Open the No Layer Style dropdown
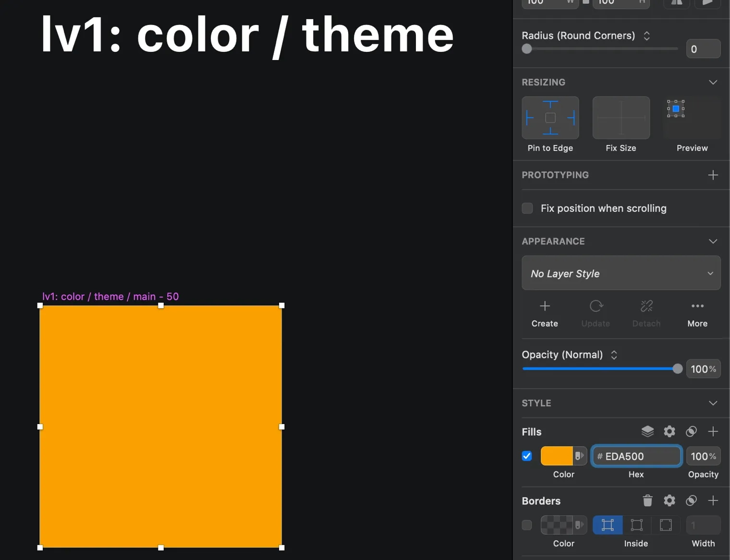 coord(621,273)
